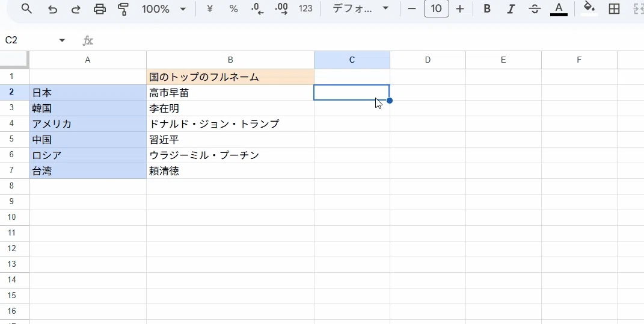Image resolution: width=644 pixels, height=324 pixels.
Task: Click cell containing ウラジーミル・プーチン
Action: tap(230, 155)
